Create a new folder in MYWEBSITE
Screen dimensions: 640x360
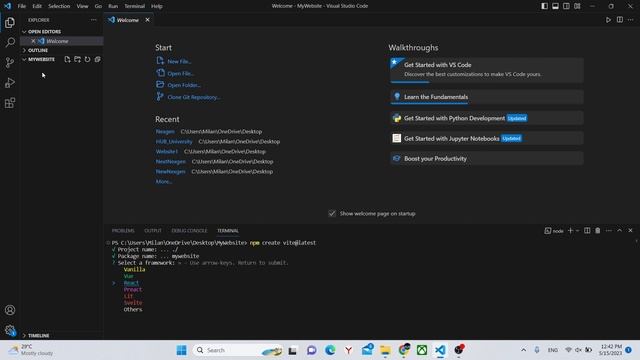pos(78,60)
